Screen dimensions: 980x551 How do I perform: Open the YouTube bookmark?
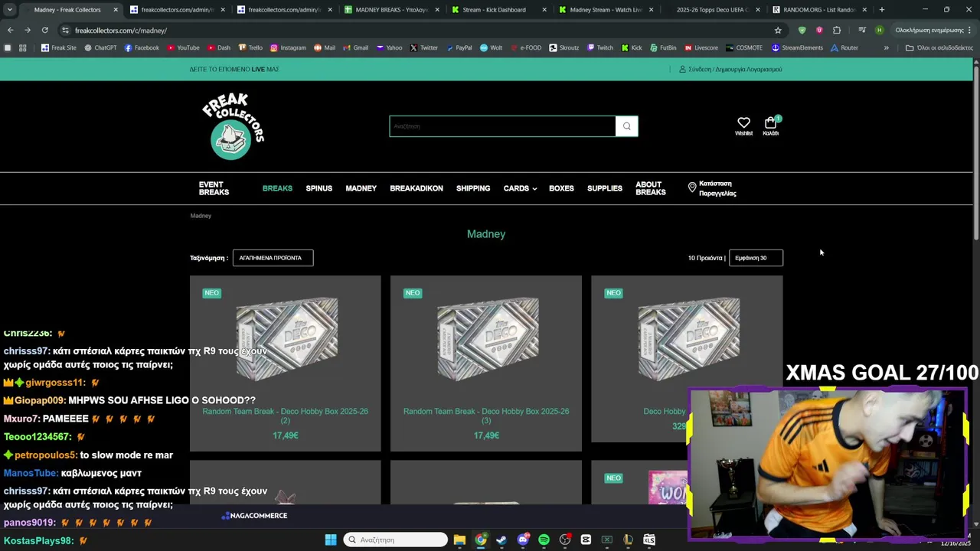(x=183, y=47)
